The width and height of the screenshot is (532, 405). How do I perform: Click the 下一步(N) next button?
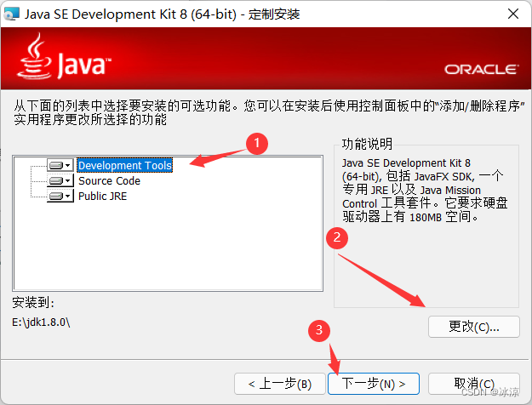(374, 384)
